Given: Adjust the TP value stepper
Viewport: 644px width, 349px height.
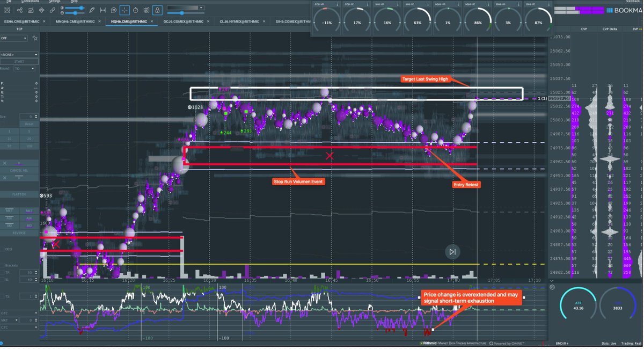Looking at the screenshot, I should tap(36, 273).
